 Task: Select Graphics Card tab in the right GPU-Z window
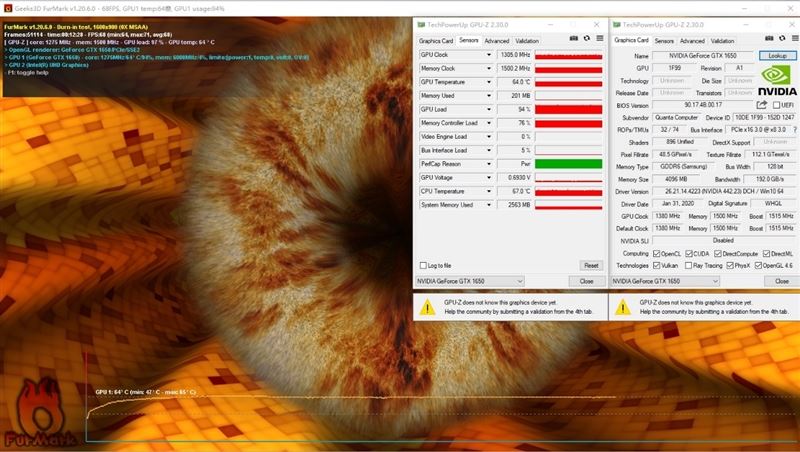click(631, 40)
